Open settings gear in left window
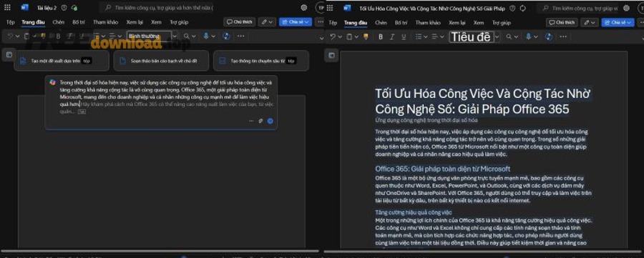Viewport: 644px width, 258px height. [x=304, y=7]
